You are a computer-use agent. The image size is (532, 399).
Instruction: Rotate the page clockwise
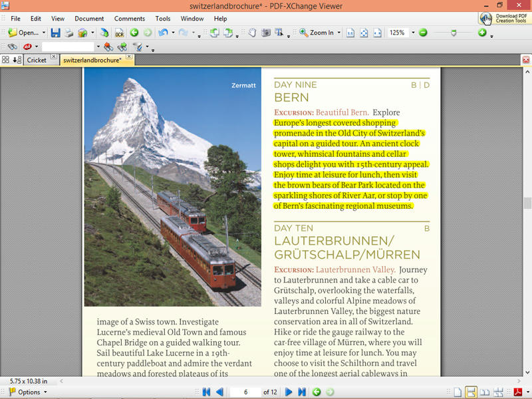[228, 33]
